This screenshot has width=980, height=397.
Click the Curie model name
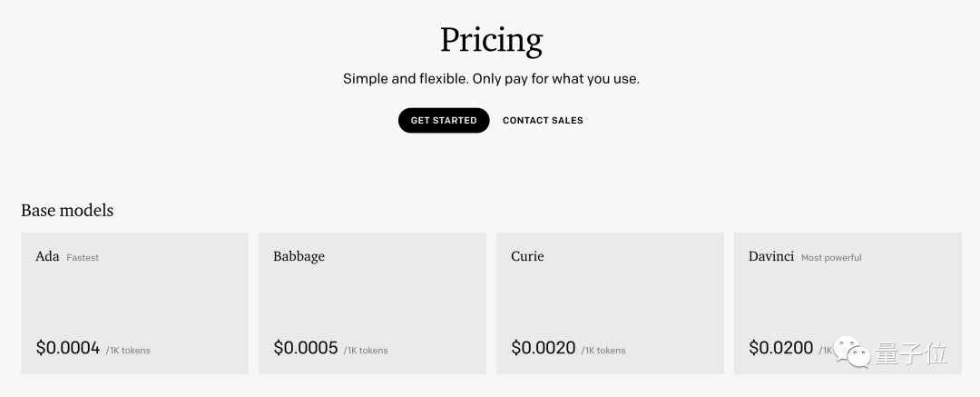click(x=527, y=256)
